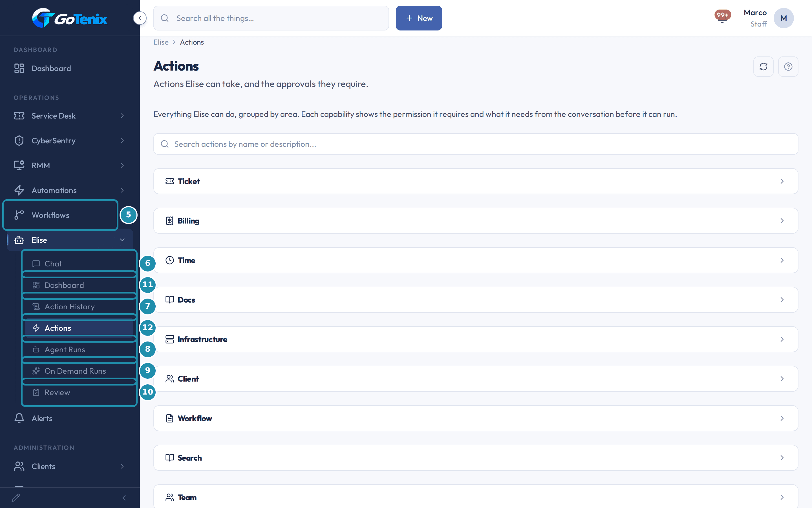Click the Elise robot icon
This screenshot has width=812, height=508.
click(19, 240)
